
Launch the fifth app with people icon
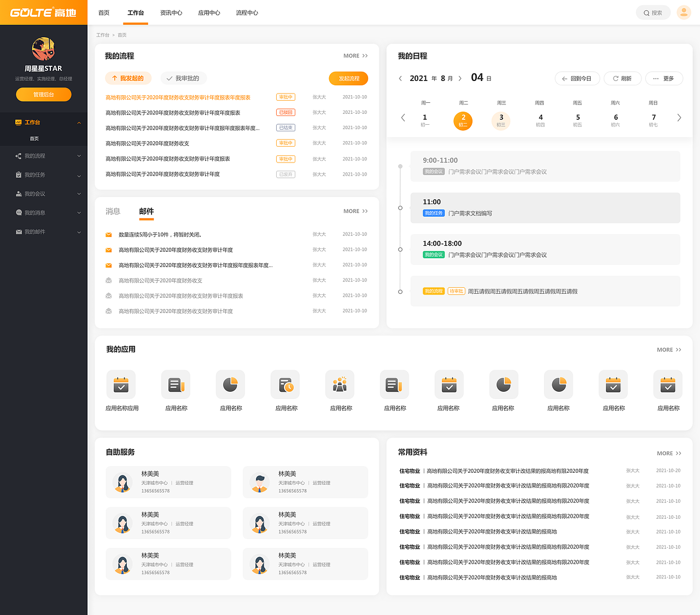coord(340,385)
